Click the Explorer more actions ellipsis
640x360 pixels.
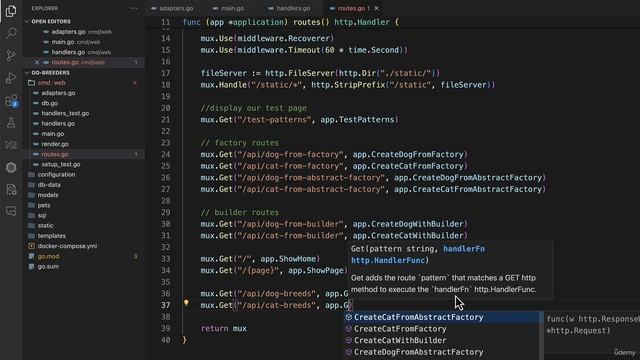coord(134,8)
